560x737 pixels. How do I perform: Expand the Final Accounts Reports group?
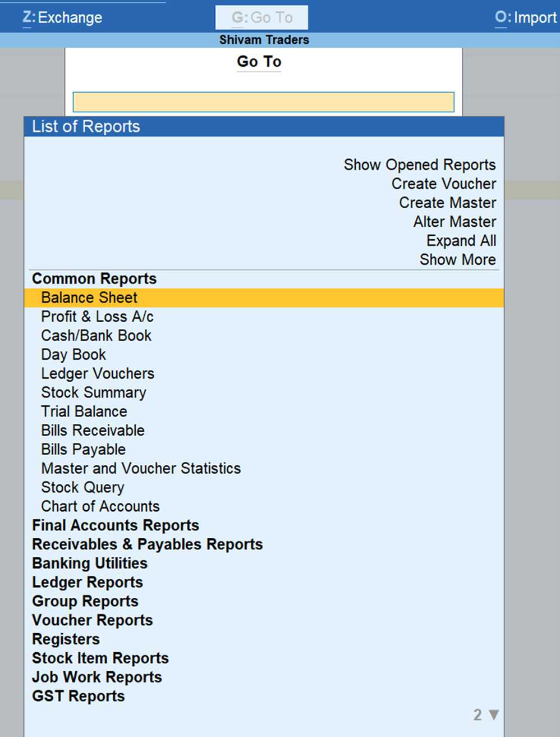[x=116, y=525]
